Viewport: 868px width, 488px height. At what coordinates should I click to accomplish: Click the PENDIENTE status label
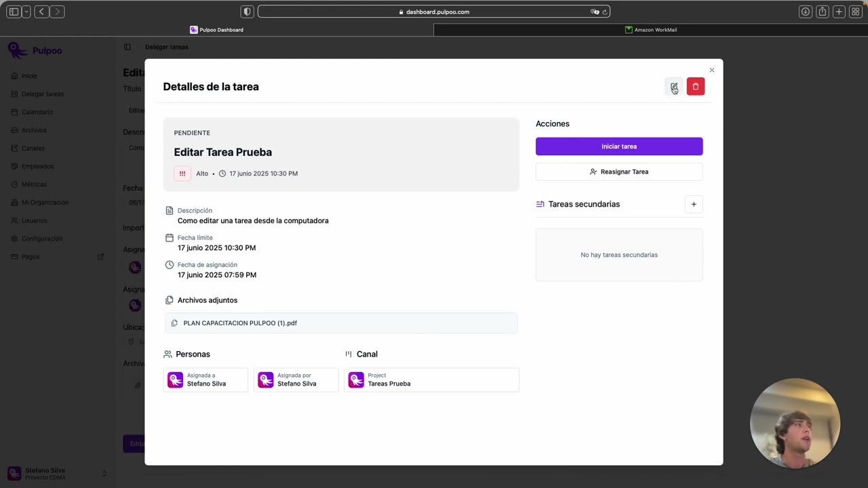192,133
